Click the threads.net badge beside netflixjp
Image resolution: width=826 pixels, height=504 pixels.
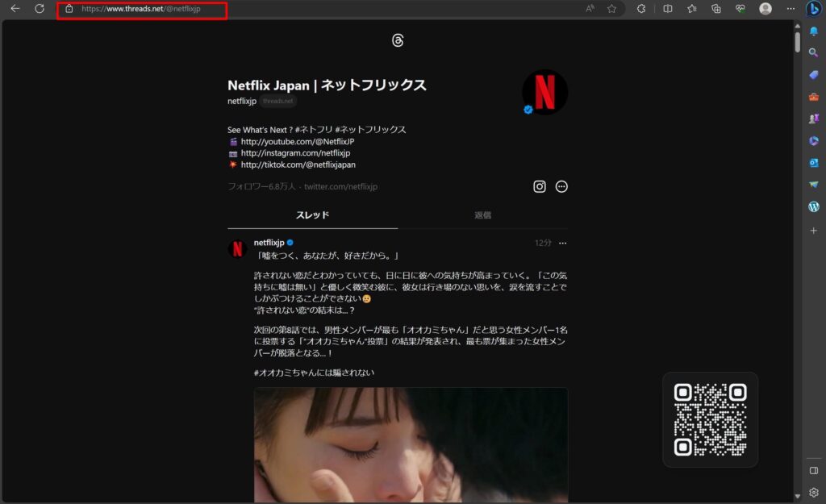tap(278, 101)
